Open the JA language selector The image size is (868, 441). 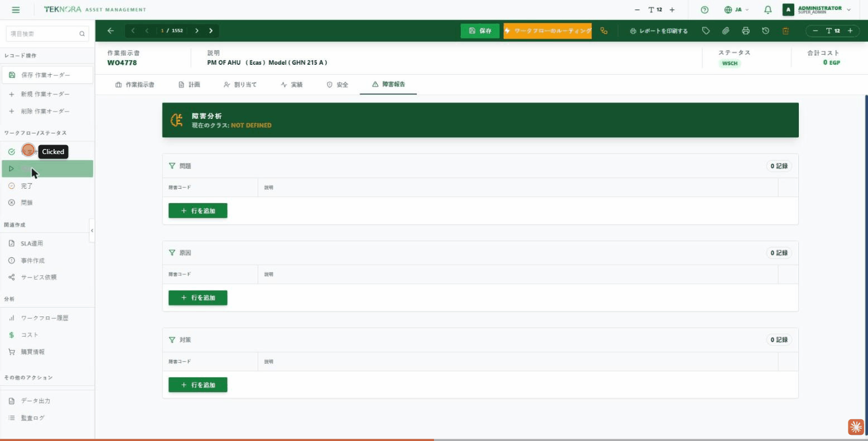coord(736,9)
